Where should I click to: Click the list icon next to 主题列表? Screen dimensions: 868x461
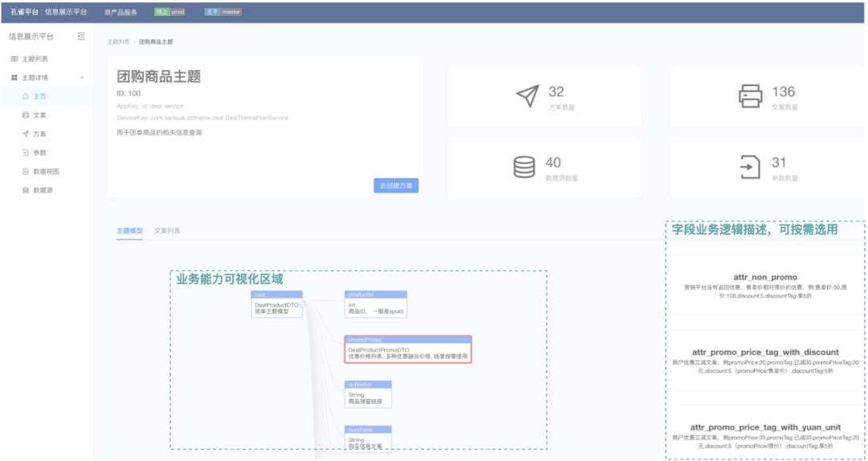pos(14,60)
